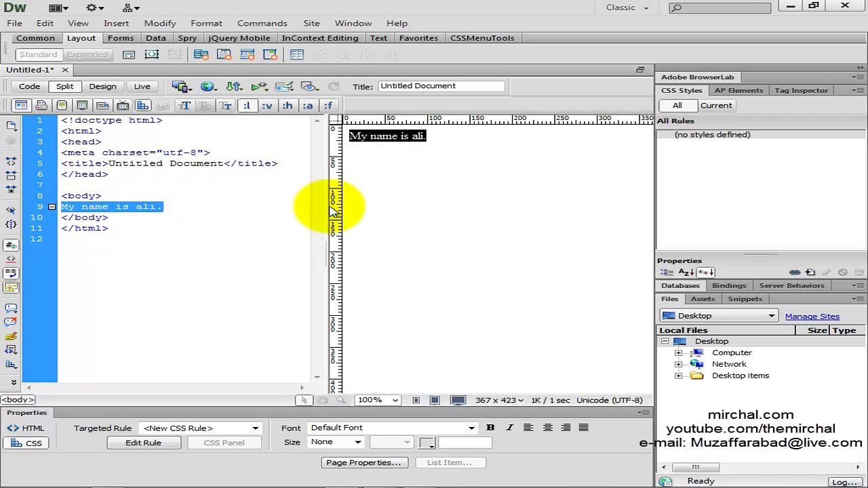Click the Reset text size icon

tap(205, 105)
